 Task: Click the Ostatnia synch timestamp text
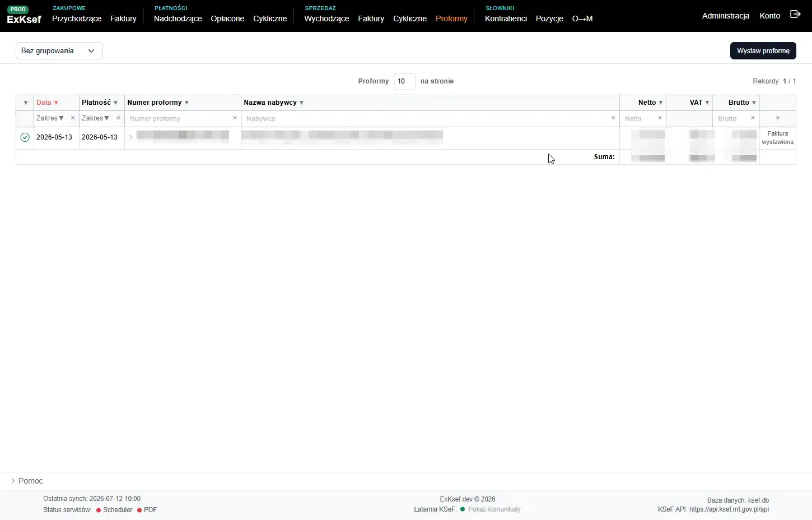click(x=92, y=499)
